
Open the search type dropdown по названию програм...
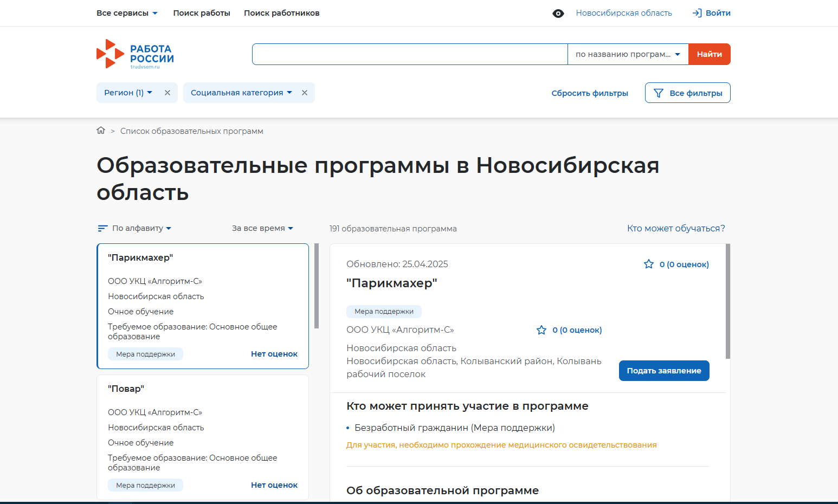[x=628, y=54]
